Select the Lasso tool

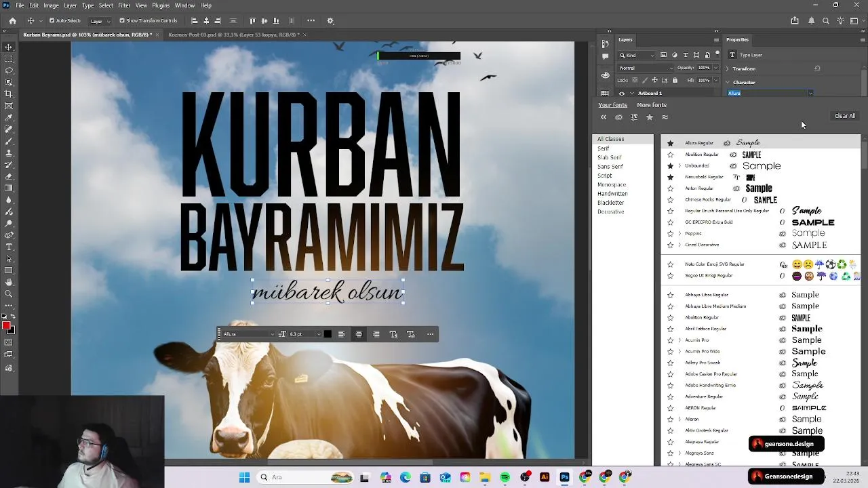point(9,70)
